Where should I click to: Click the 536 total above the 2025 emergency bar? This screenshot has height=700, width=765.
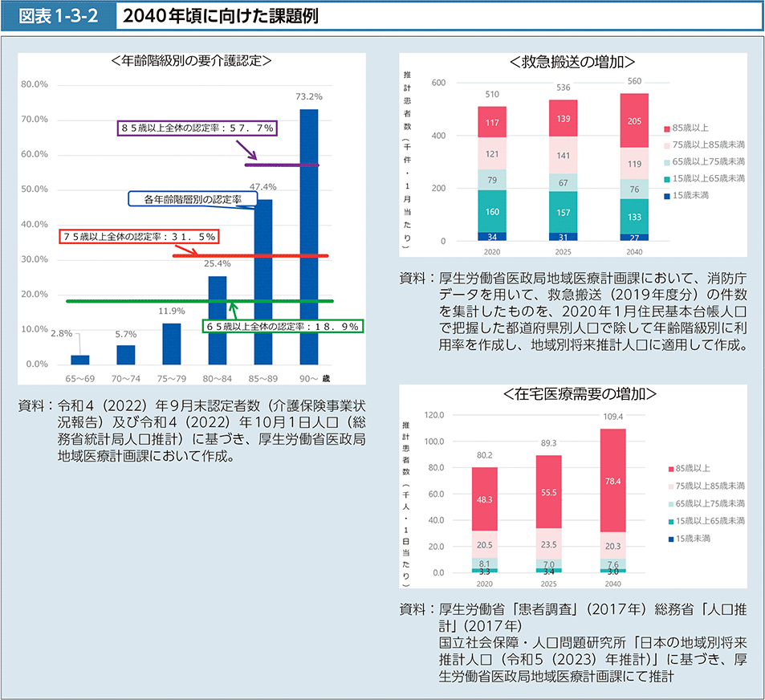point(563,87)
